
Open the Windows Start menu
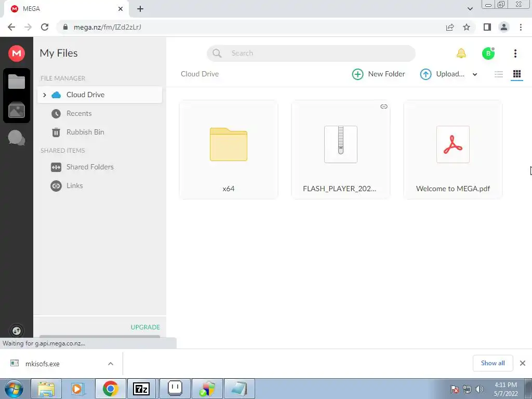[x=13, y=389]
